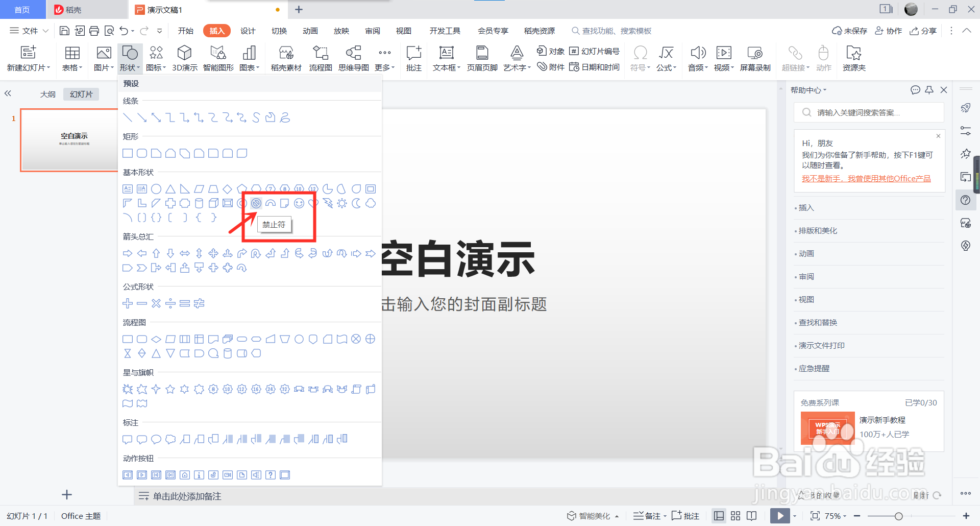Select the plus sign in 公式形状
The image size is (980, 526).
point(128,303)
